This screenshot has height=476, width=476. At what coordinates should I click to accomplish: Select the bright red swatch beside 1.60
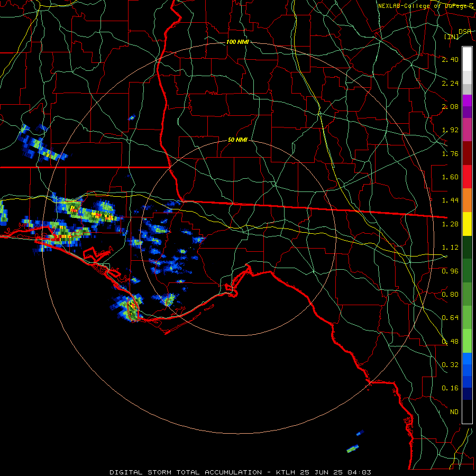(467, 177)
